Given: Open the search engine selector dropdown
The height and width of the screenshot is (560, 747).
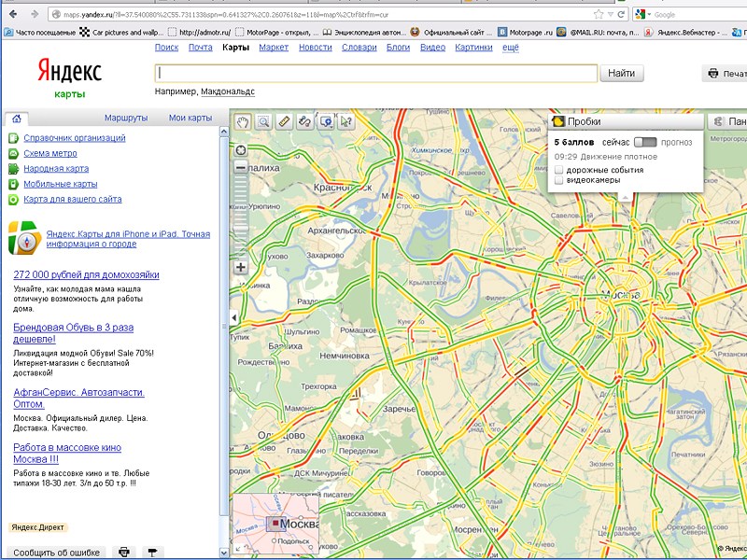Looking at the screenshot, I should pyautogui.click(x=642, y=15).
